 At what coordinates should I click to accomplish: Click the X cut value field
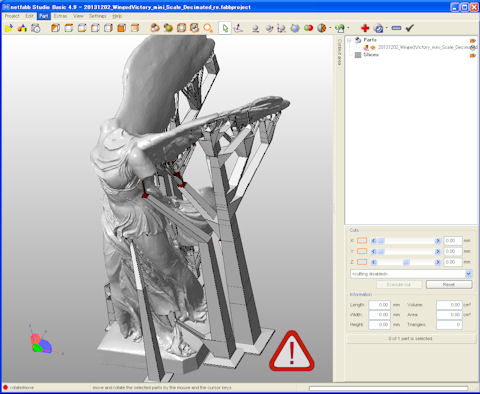click(x=453, y=241)
